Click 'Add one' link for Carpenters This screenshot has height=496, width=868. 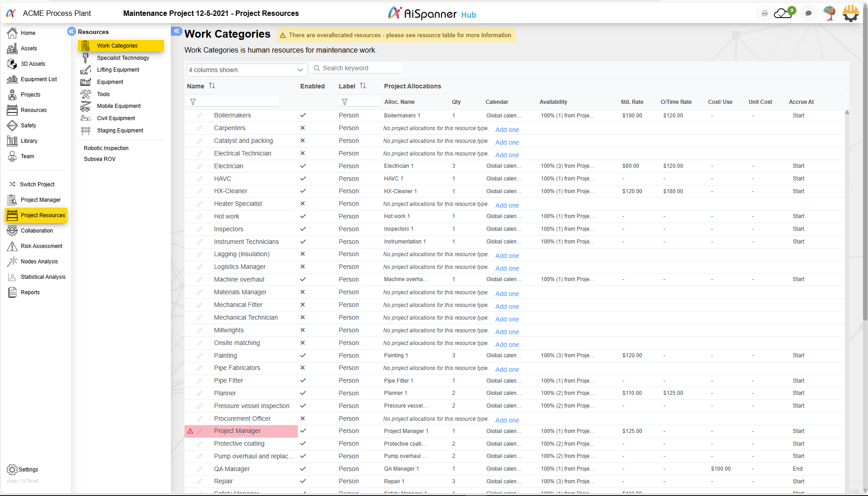(507, 130)
